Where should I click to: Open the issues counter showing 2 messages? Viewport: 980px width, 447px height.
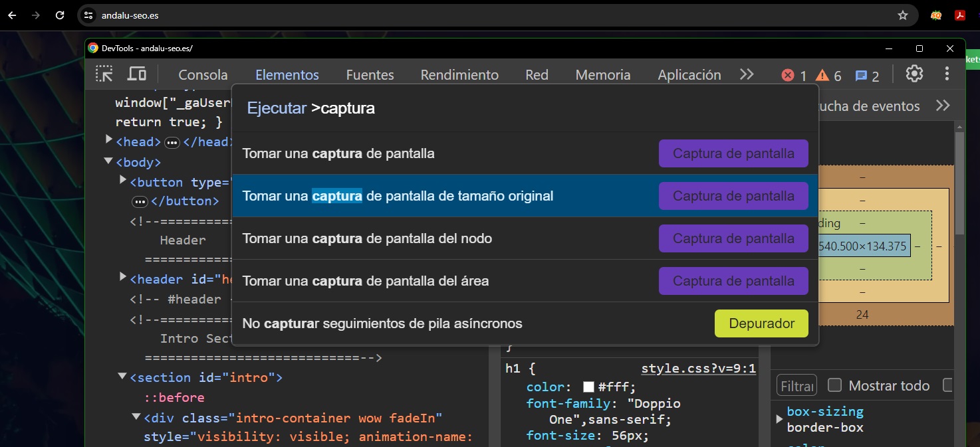pos(864,75)
